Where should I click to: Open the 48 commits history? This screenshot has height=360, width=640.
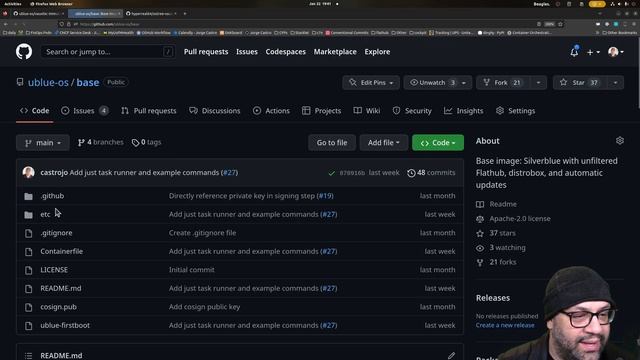click(431, 173)
